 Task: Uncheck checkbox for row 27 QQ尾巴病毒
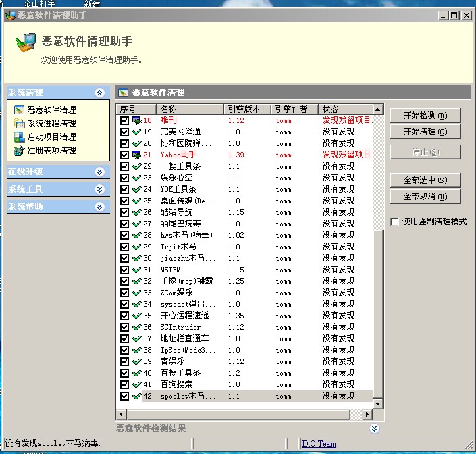124,224
